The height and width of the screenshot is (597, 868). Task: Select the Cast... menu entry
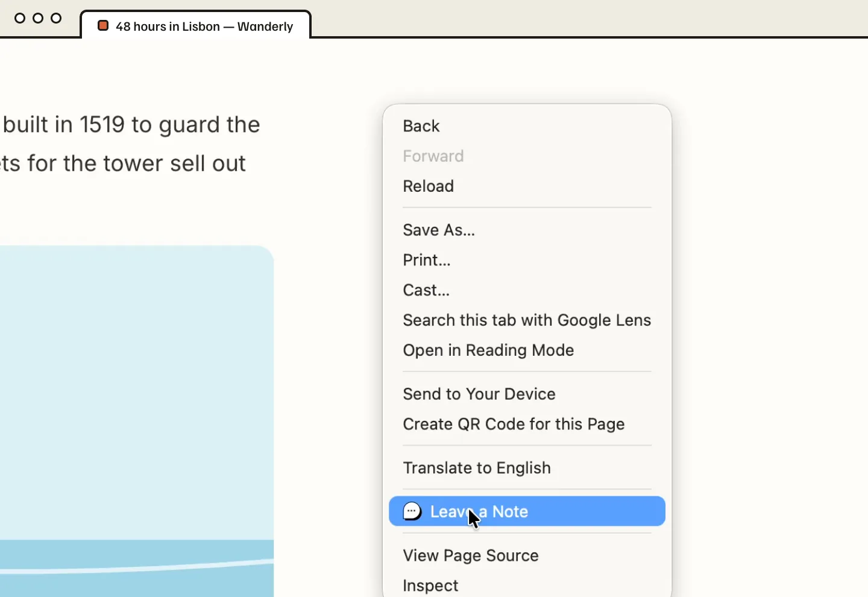click(x=527, y=291)
